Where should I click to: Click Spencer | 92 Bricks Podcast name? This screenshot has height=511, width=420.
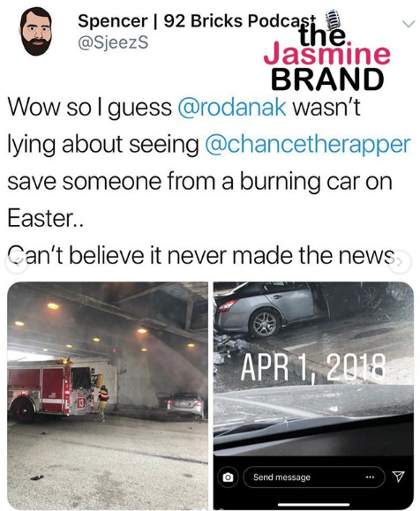point(197,21)
